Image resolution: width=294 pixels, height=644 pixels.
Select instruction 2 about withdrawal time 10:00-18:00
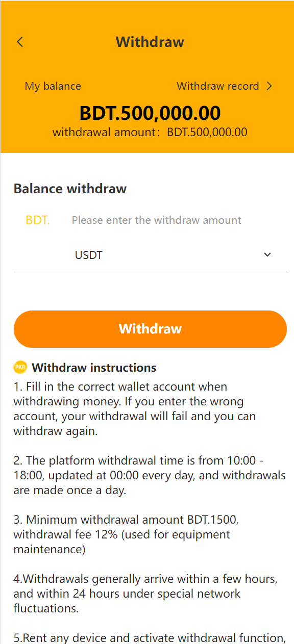click(x=150, y=475)
